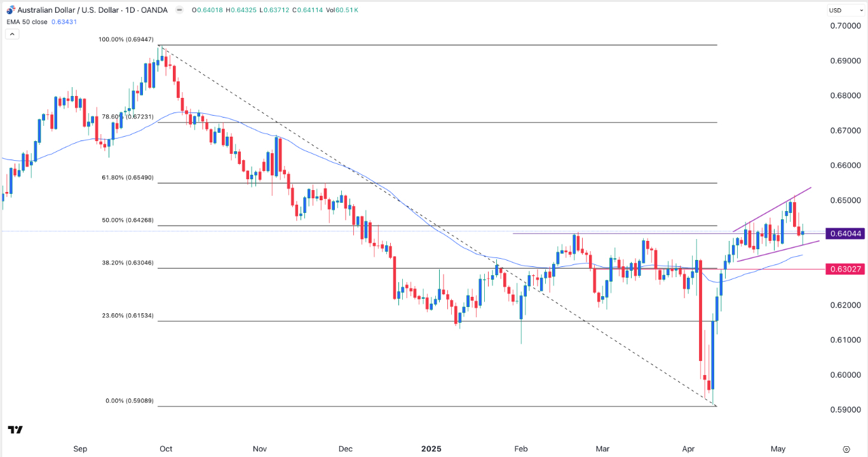868x457 pixels.
Task: Click the 23.60% Fibonacci level label
Action: tap(128, 316)
